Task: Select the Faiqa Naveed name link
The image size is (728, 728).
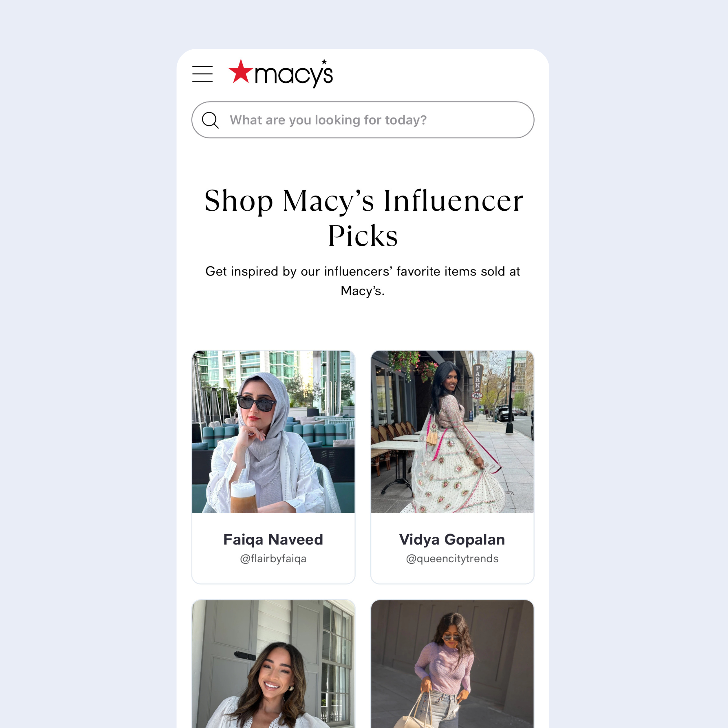Action: coord(273,539)
